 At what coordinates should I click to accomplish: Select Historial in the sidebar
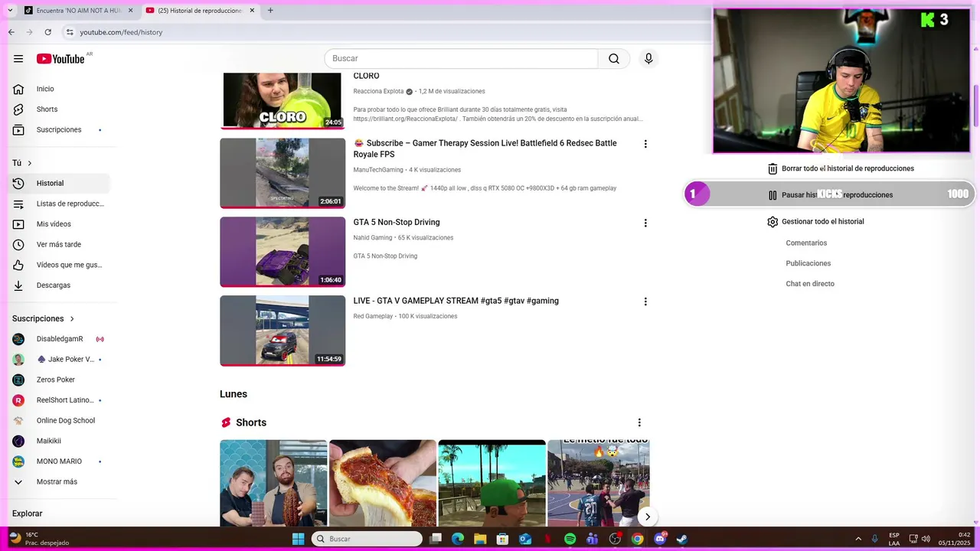point(60,184)
